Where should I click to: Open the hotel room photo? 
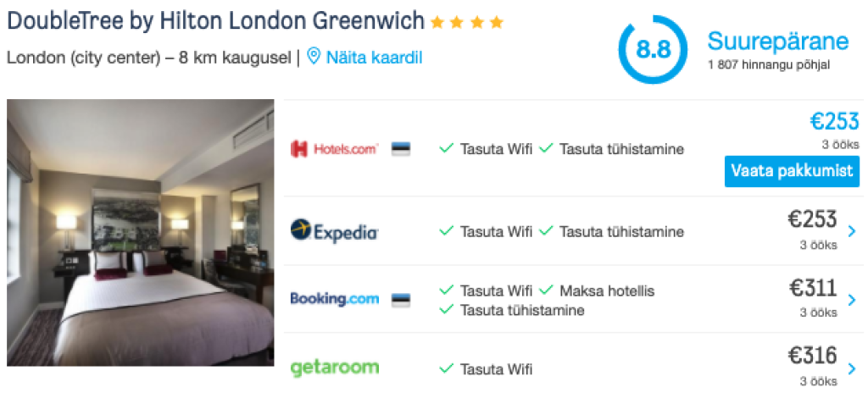(141, 233)
